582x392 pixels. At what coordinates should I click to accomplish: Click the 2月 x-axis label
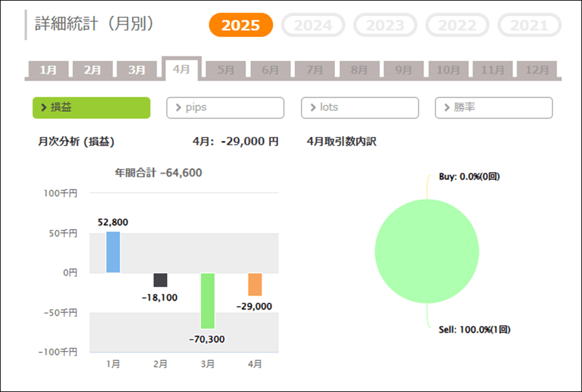tap(160, 364)
